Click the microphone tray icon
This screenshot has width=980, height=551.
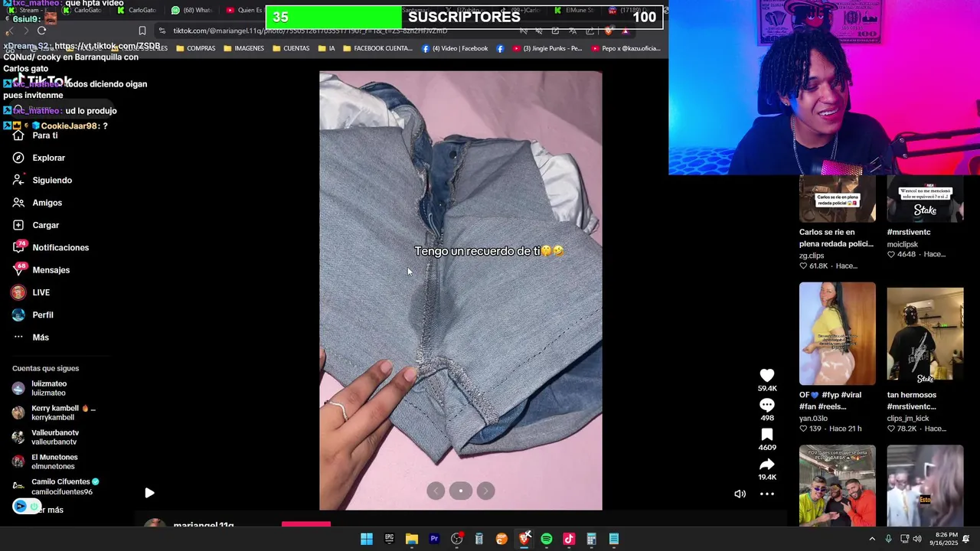(888, 539)
